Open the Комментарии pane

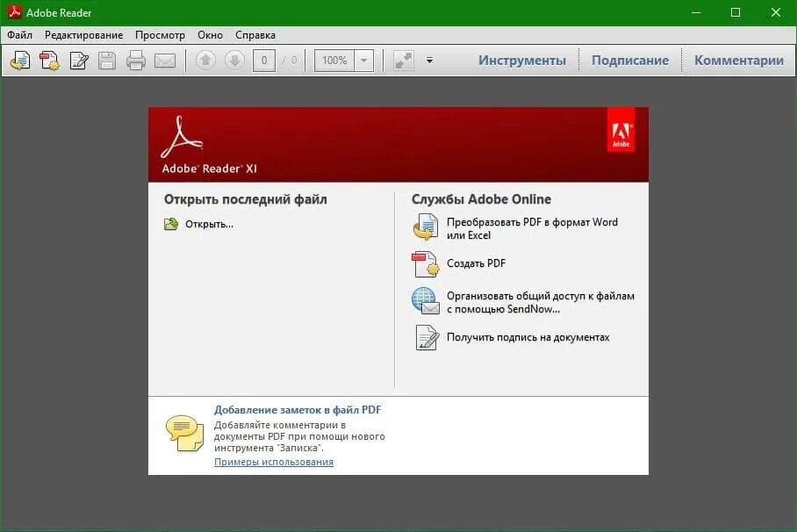[739, 61]
